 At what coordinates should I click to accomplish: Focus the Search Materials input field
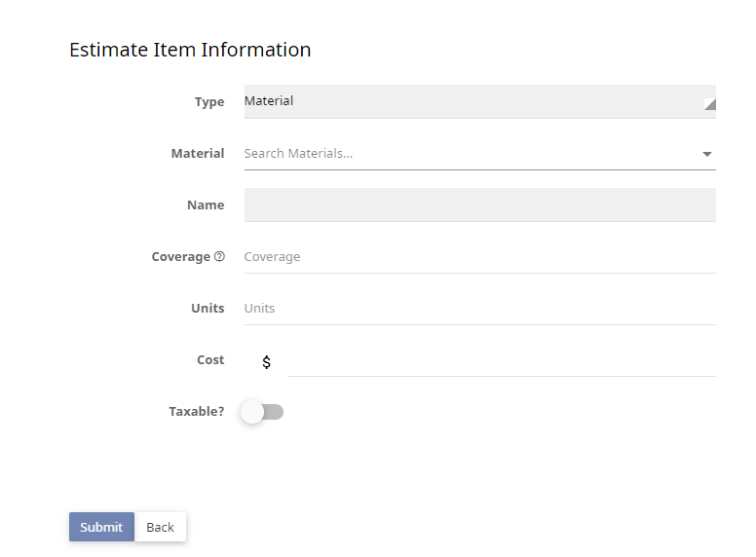click(472, 153)
